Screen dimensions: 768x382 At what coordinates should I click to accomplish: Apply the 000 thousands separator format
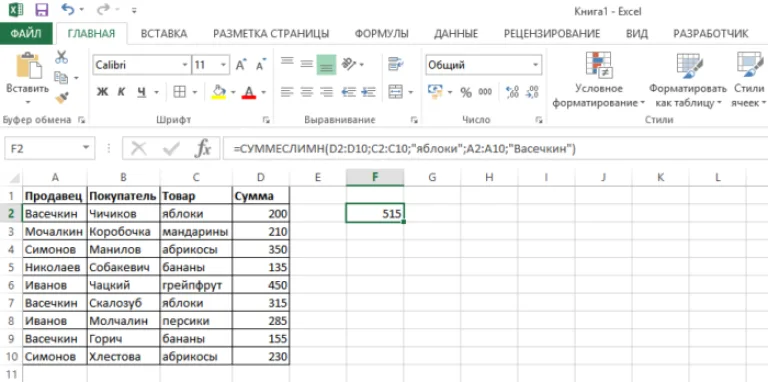coord(485,92)
